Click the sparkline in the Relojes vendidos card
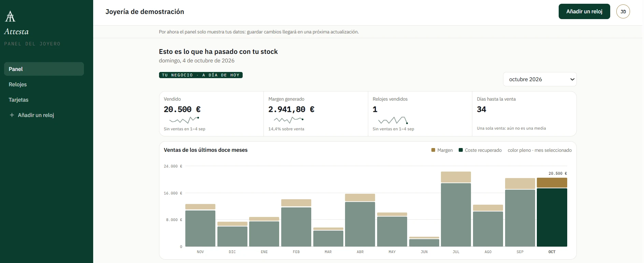This screenshot has height=263, width=644. point(393,120)
